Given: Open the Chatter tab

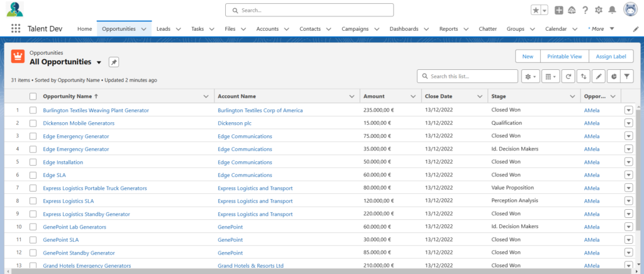Looking at the screenshot, I should (488, 29).
